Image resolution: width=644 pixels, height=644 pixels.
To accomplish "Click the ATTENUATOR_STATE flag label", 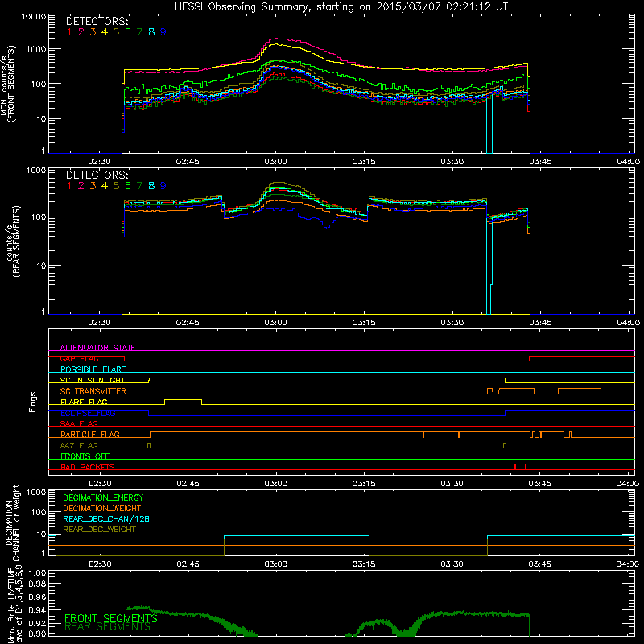I will coord(97,348).
